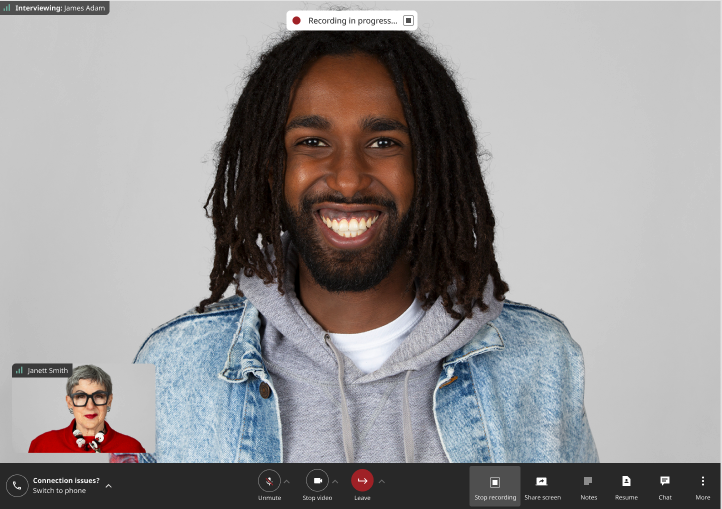The height and width of the screenshot is (509, 722).
Task: Open camera options chevron next to Stop video
Action: tap(335, 481)
